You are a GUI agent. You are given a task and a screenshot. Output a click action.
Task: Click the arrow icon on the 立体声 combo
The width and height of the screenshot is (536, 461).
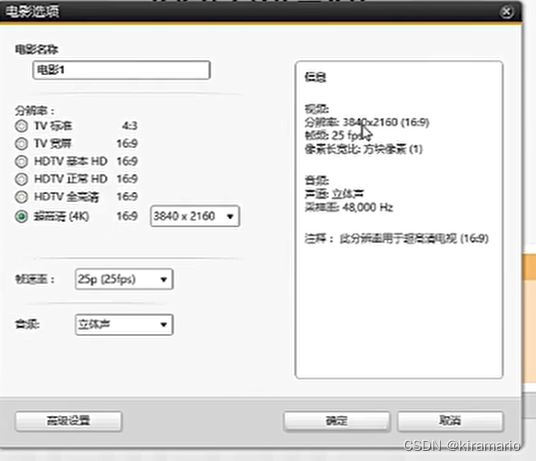click(164, 325)
